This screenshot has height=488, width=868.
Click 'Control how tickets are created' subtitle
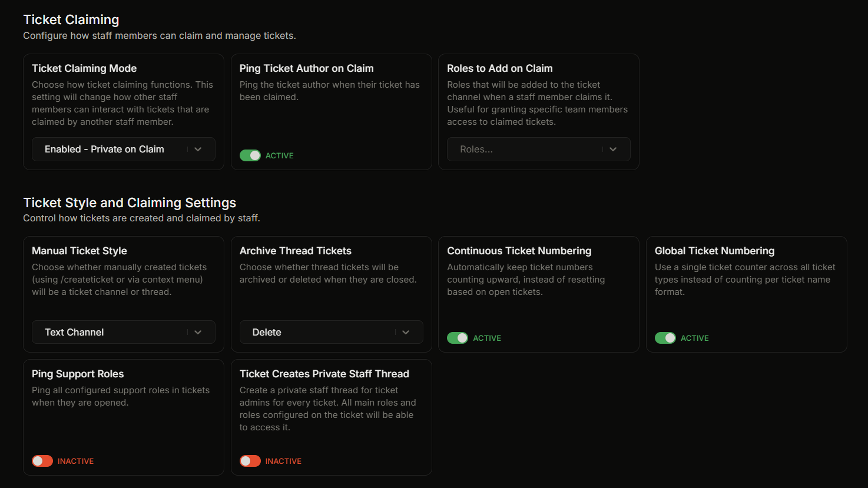click(141, 218)
